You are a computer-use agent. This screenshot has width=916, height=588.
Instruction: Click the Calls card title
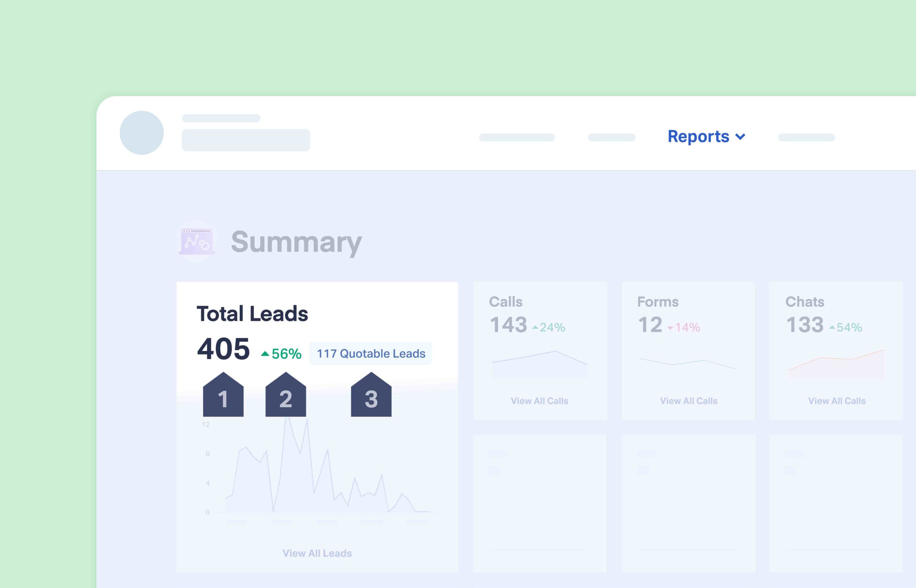[505, 302]
